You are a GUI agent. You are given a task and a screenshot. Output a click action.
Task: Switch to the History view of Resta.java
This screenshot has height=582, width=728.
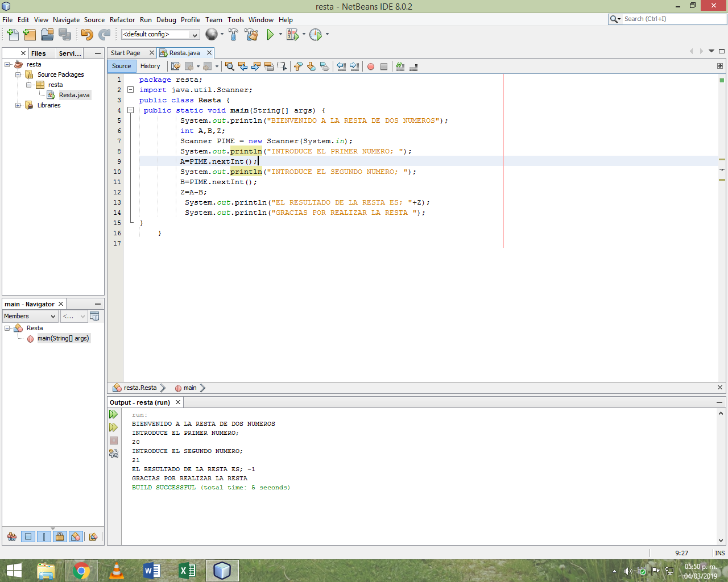(x=150, y=66)
